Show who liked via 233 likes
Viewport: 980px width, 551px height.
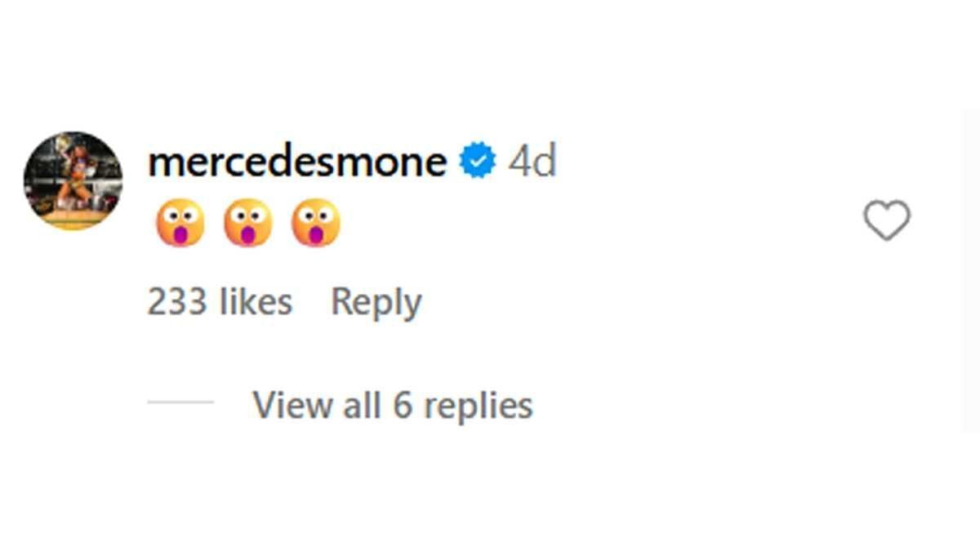click(x=219, y=303)
